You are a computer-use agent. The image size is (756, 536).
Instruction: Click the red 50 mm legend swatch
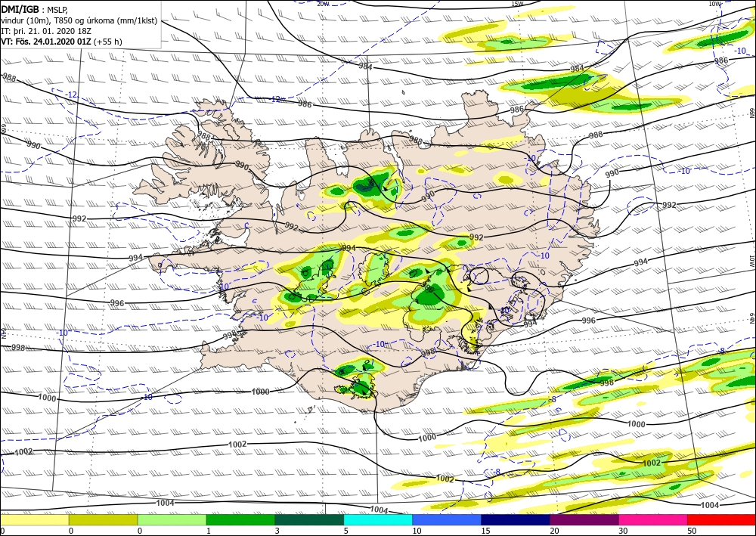(x=722, y=519)
